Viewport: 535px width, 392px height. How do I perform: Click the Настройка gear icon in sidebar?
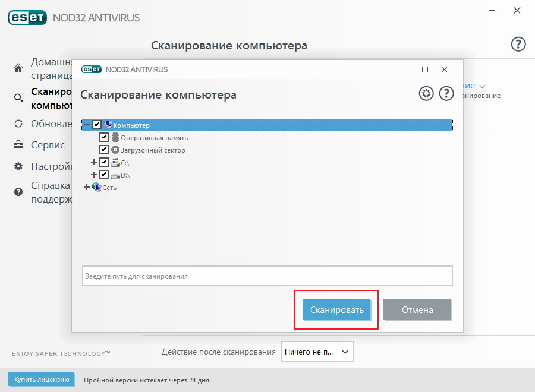point(18,166)
